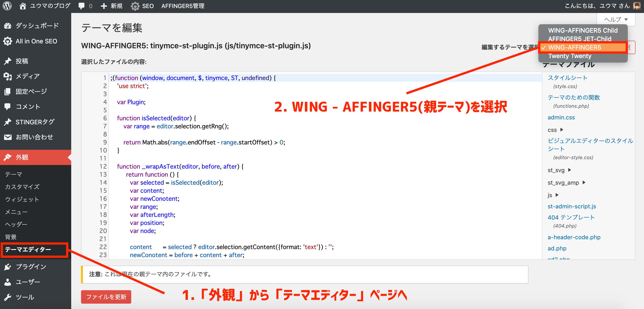This screenshot has height=309, width=644.
Task: Click the 外観 paintbrush icon
Action: tap(7, 157)
